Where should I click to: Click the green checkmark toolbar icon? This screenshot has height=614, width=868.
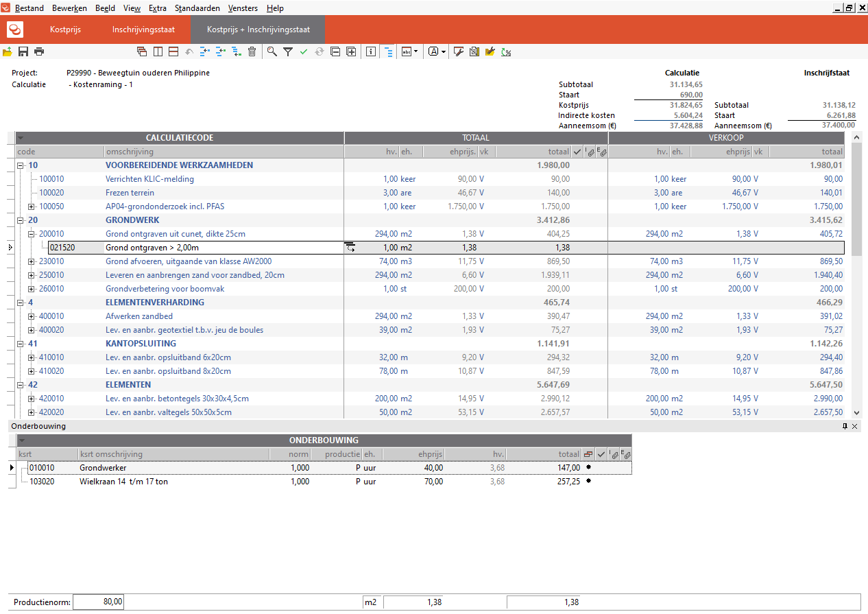304,51
